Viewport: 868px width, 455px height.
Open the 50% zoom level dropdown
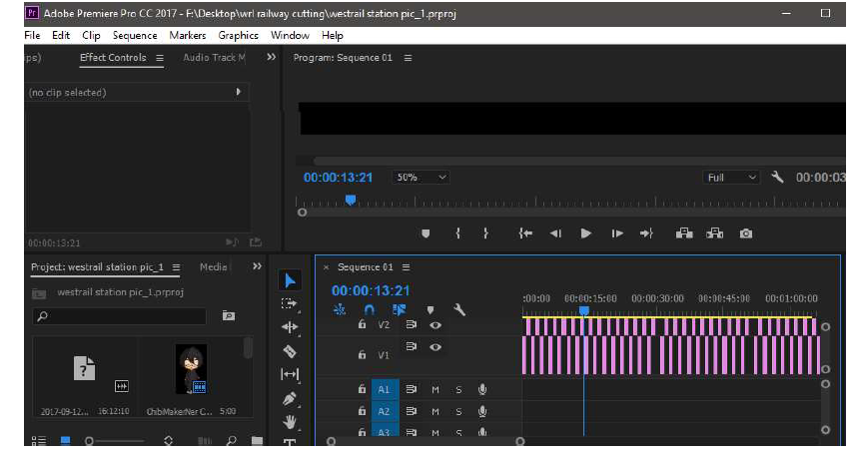[x=422, y=178]
